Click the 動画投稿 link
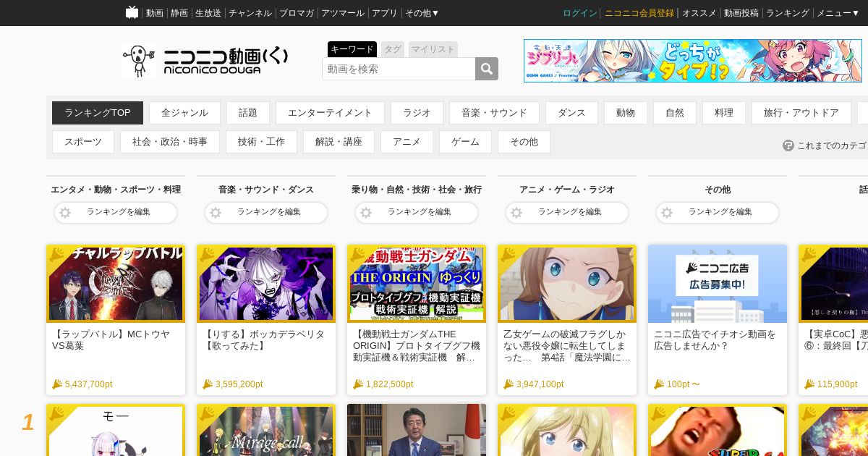The height and width of the screenshot is (456, 868). [x=741, y=13]
